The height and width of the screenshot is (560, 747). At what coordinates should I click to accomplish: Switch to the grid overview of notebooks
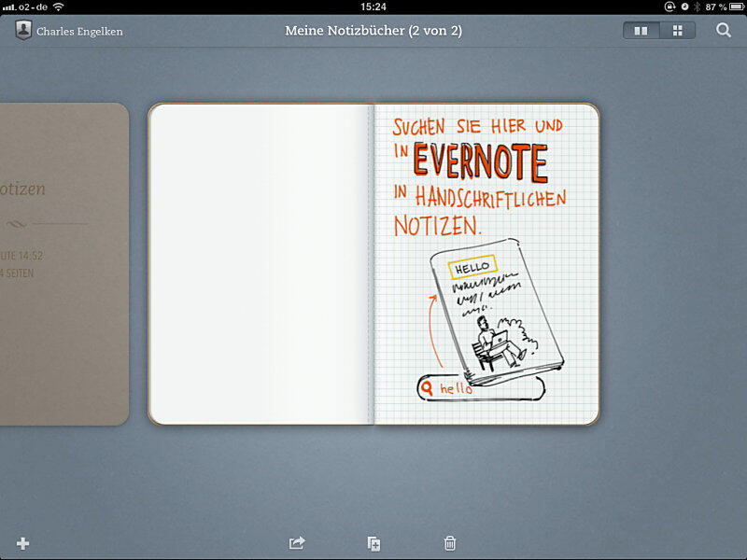pos(678,31)
